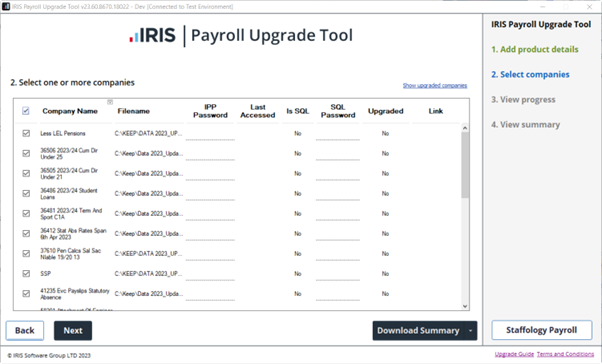This screenshot has height=364, width=602.
Task: Sort by the Last Accessed column header
Action: click(x=258, y=111)
